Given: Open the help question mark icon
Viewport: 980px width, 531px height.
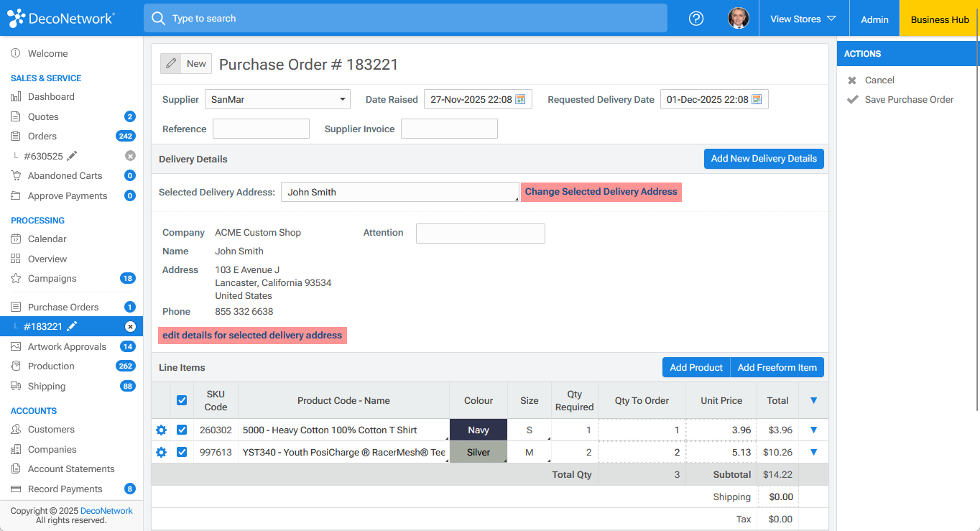Looking at the screenshot, I should click(x=695, y=19).
